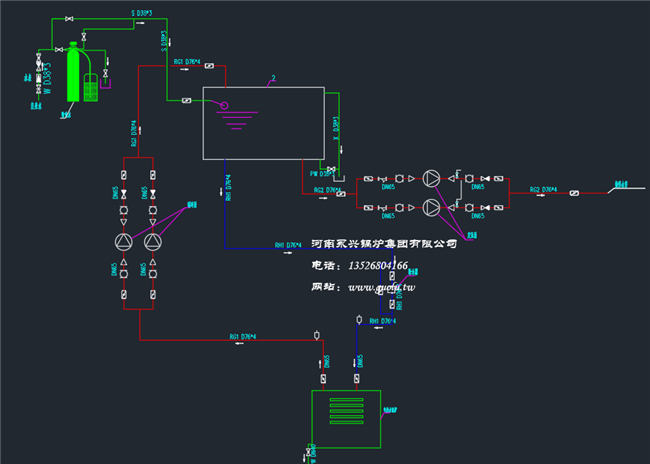
Task: Select the large white rectangular tank outline
Action: 264,123
